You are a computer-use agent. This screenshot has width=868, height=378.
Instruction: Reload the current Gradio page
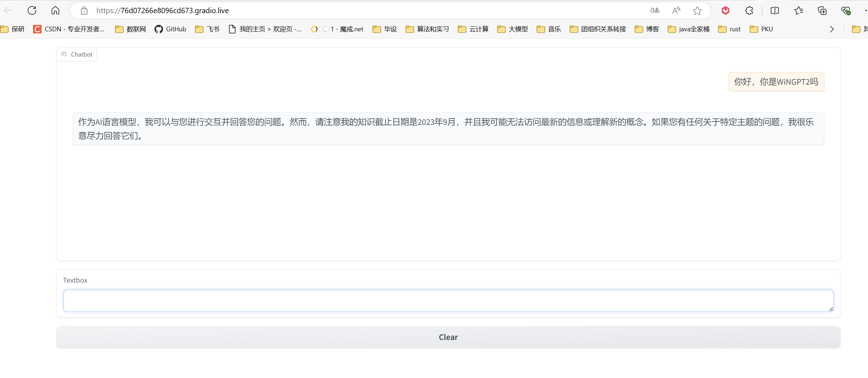click(x=32, y=10)
